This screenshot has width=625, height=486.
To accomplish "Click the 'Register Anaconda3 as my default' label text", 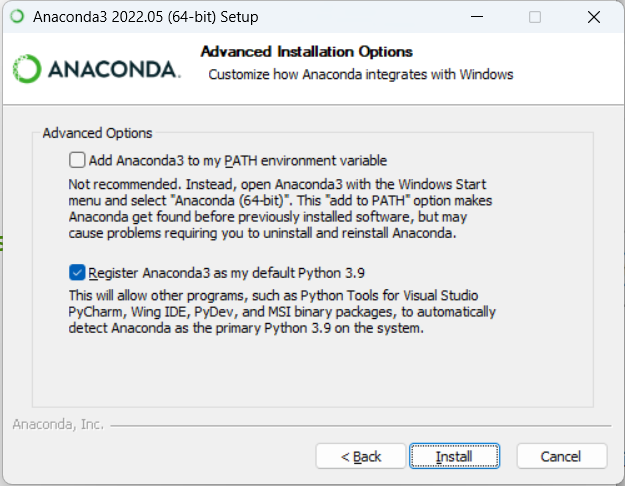I will pyautogui.click(x=231, y=272).
